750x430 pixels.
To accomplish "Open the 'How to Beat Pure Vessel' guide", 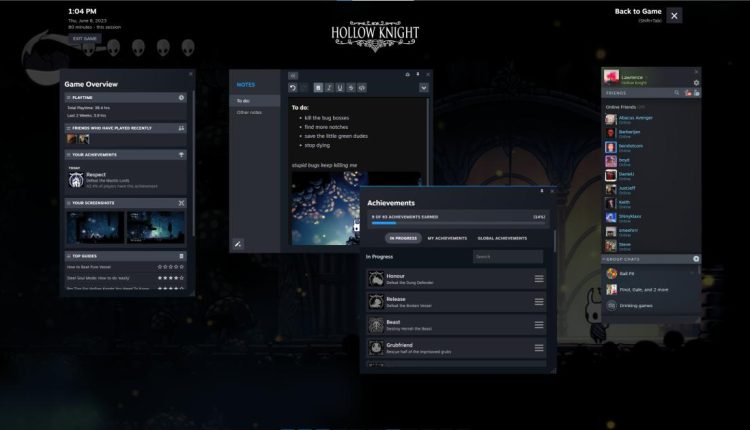I will 89,267.
